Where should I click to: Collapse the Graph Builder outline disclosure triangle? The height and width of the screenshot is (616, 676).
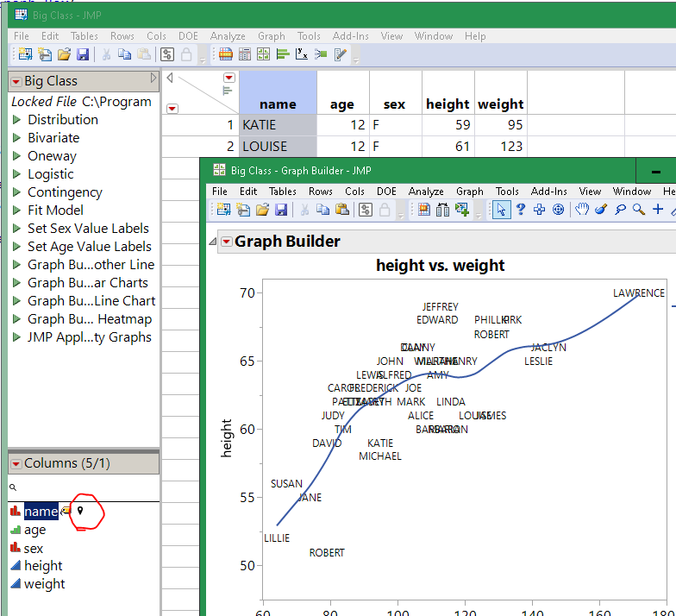(x=212, y=242)
